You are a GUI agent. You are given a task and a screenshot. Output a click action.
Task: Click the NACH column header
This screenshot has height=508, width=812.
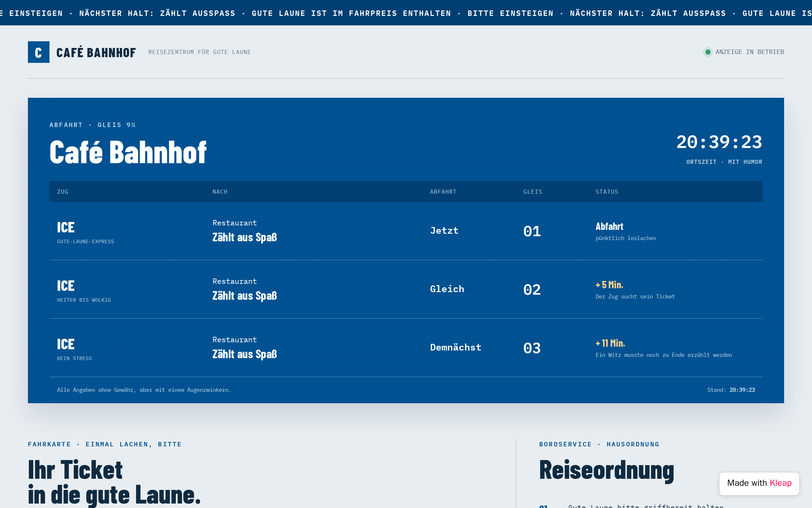[x=220, y=192]
